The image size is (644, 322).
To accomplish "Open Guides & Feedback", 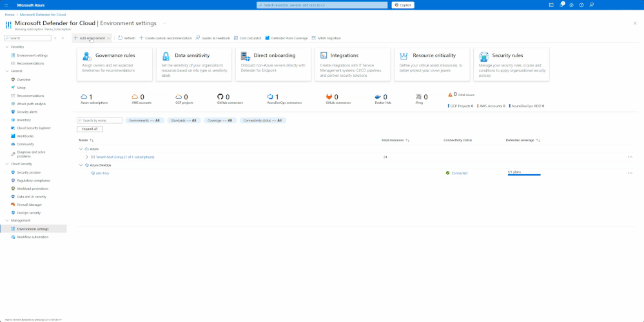I will click(213, 38).
